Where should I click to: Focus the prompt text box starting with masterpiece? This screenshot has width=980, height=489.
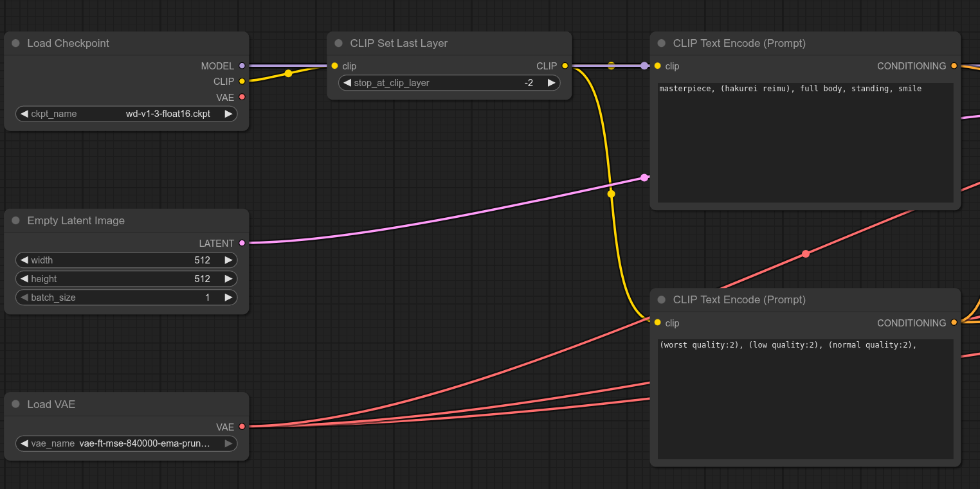coord(805,143)
